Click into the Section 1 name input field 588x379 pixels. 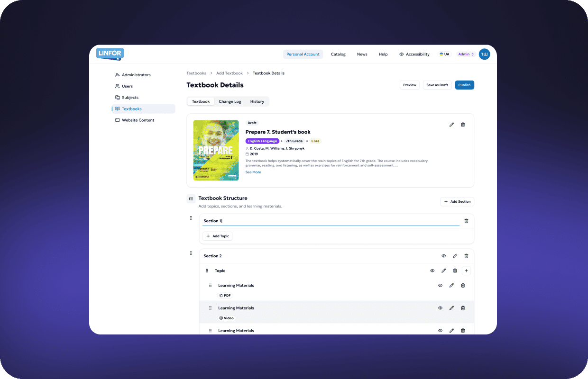pyautogui.click(x=331, y=221)
